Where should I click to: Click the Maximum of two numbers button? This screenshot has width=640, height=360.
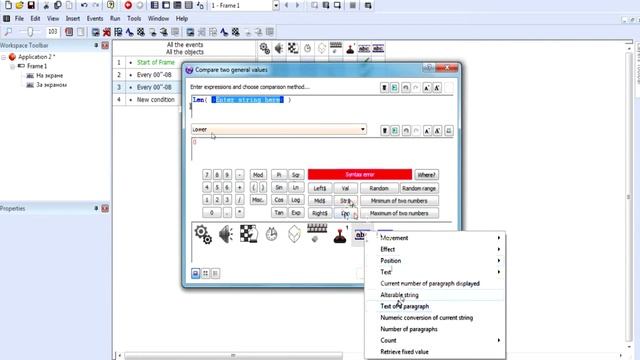(399, 213)
